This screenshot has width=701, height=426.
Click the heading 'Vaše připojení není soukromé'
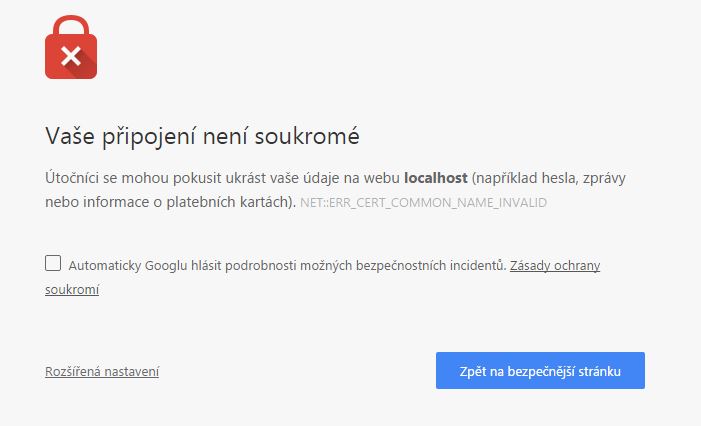click(x=202, y=136)
